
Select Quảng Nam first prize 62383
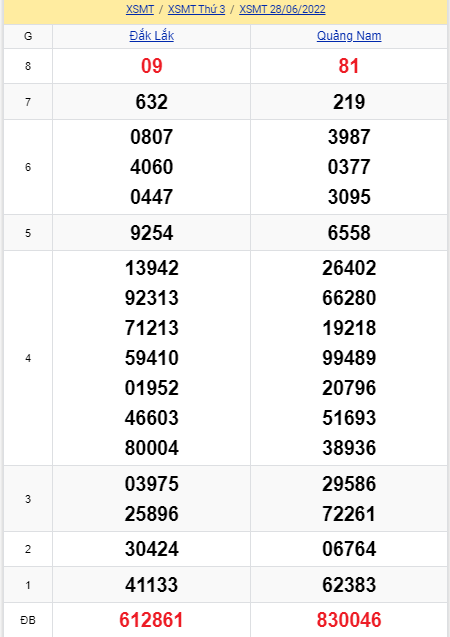tap(349, 585)
